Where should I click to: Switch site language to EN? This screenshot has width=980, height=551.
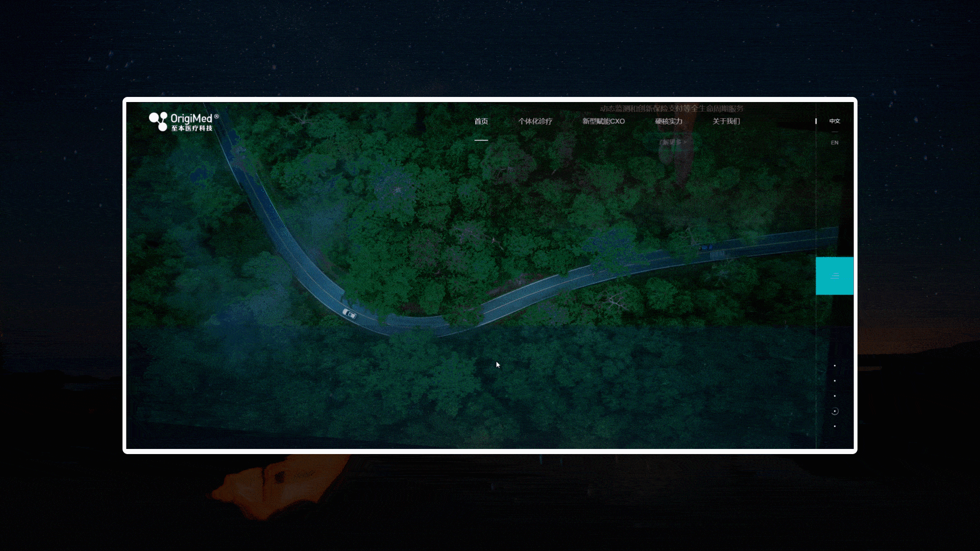point(835,143)
